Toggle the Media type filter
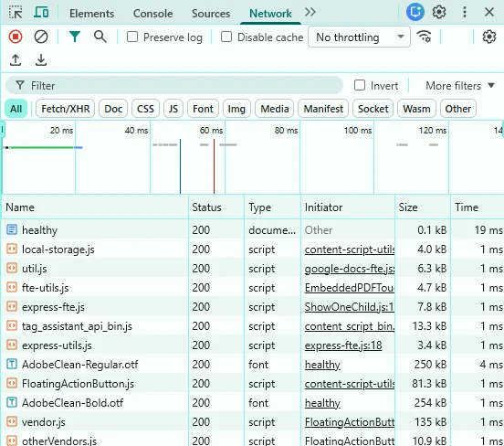The image size is (504, 446). (x=275, y=109)
